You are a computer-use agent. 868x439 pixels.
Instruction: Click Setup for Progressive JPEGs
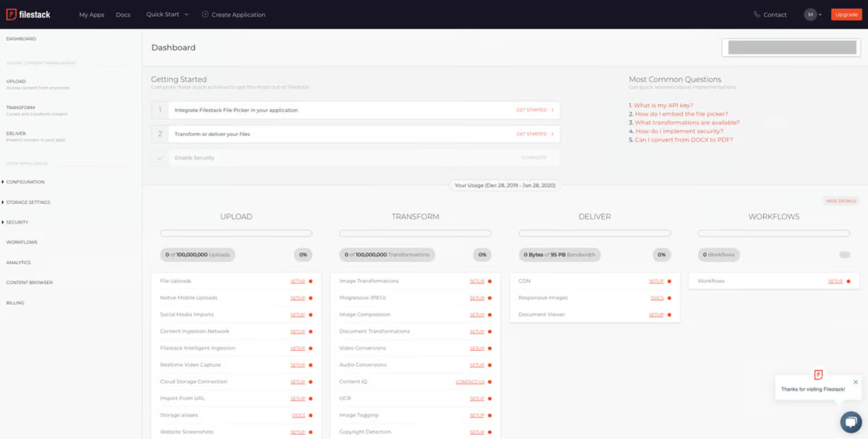pyautogui.click(x=477, y=298)
